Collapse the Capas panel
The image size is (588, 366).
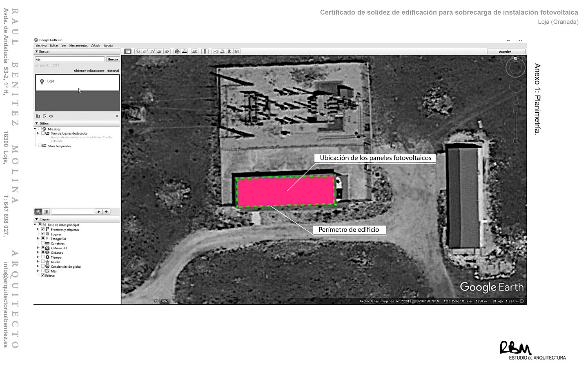(37, 219)
